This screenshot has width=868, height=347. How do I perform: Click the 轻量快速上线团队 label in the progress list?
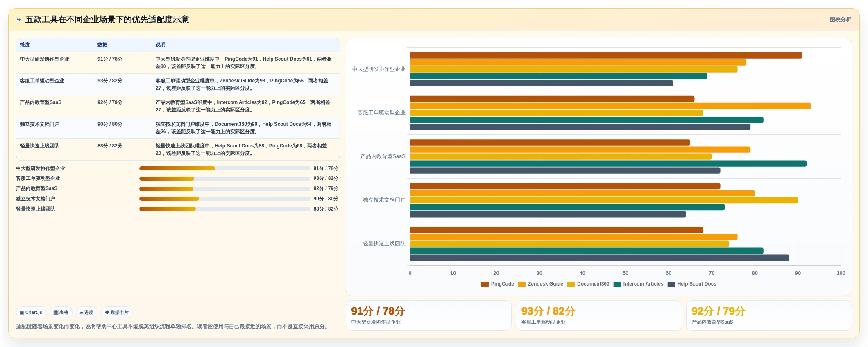click(x=36, y=209)
